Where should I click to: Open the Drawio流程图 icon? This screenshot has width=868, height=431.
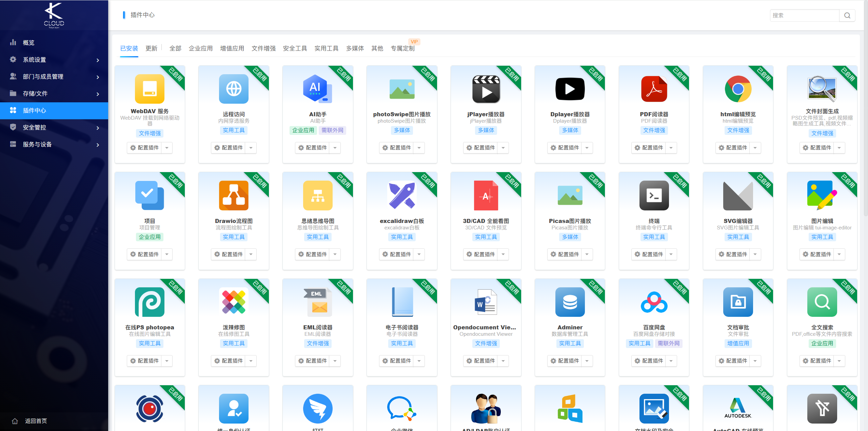coord(234,196)
